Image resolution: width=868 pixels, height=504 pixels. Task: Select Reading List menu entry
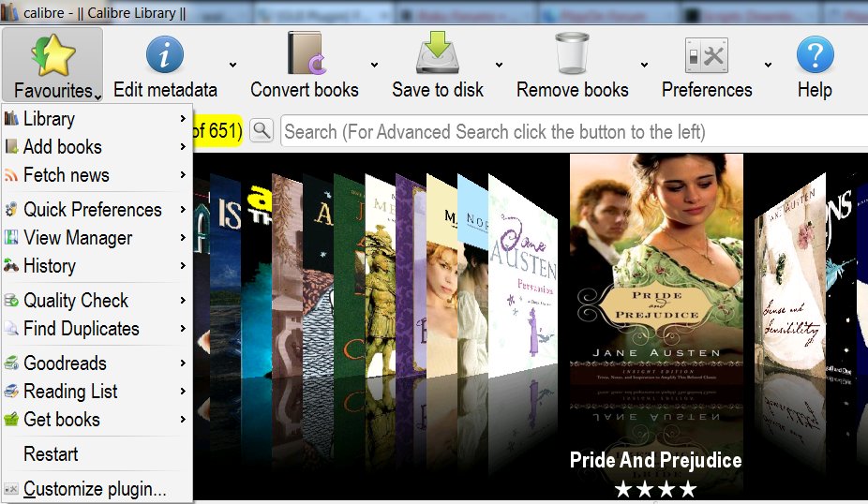point(97,392)
